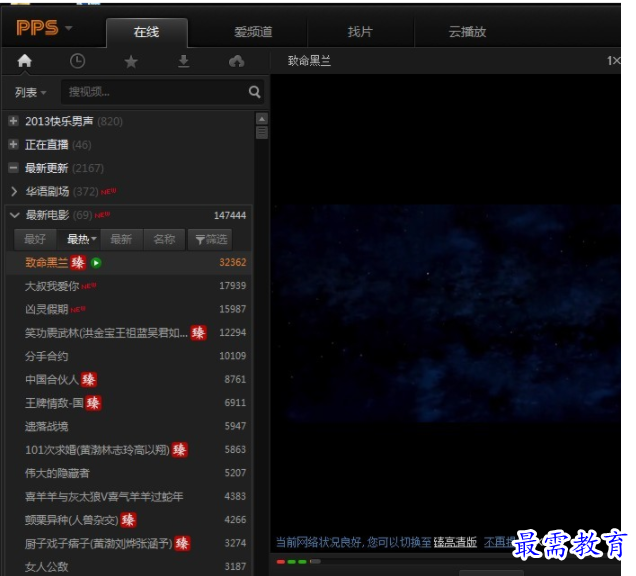Screen dimensions: 636x576
Task: Click the 臻高清版 link
Action: pyautogui.click(x=455, y=542)
